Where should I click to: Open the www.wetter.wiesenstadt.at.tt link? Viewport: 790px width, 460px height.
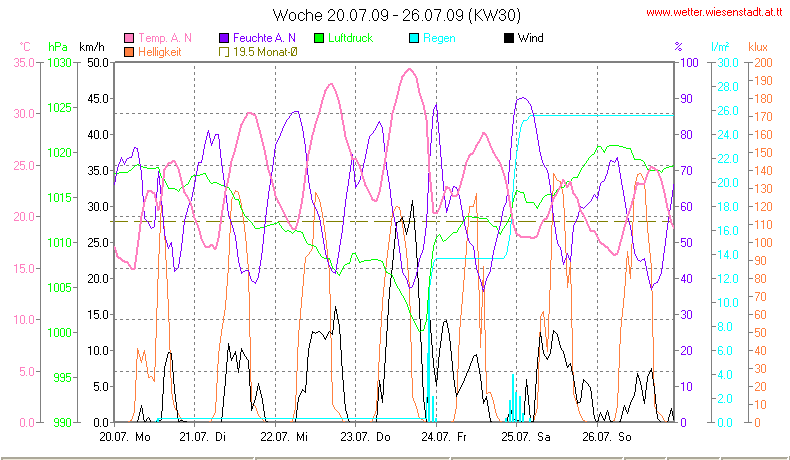(714, 13)
